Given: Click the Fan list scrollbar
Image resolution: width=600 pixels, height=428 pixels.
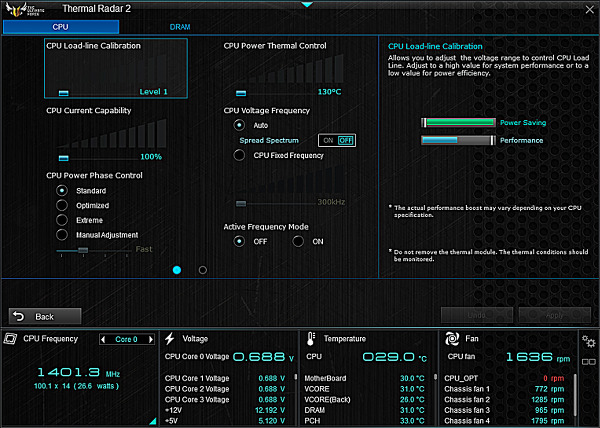Looking at the screenshot, I should pyautogui.click(x=575, y=395).
